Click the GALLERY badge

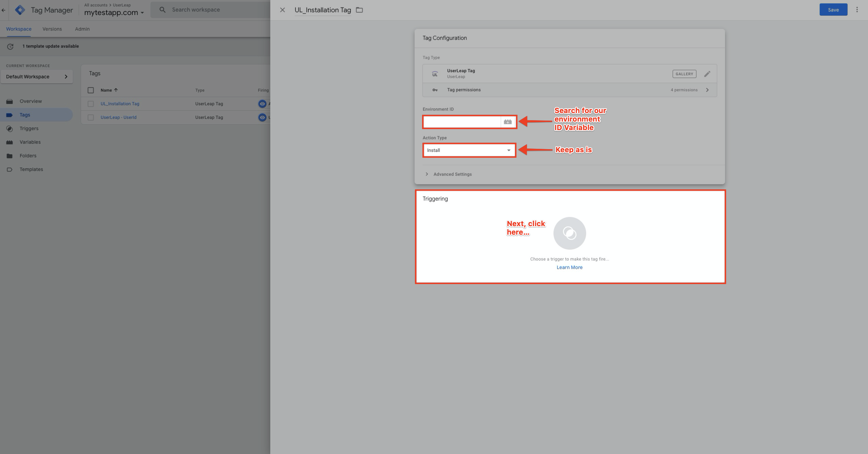(684, 74)
